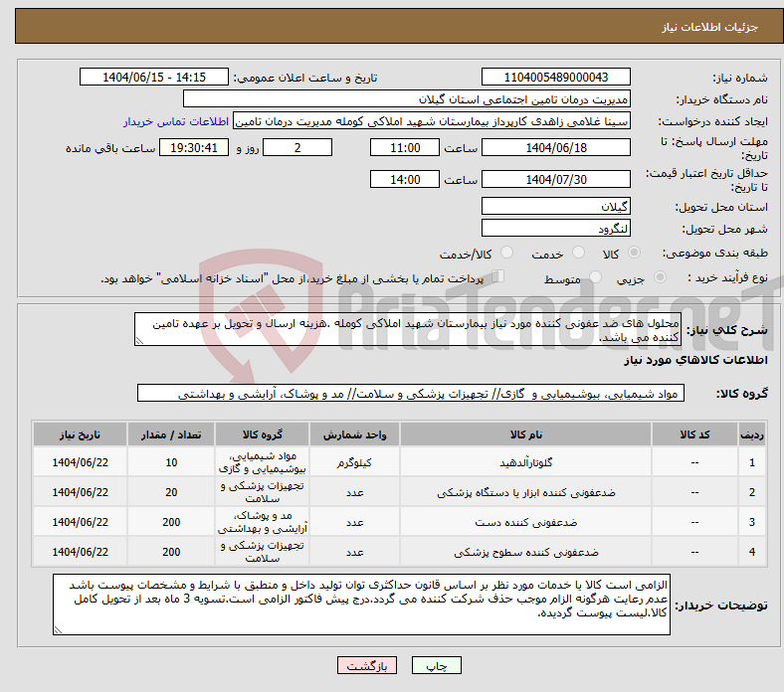Click the شرح کلی نیاز description text area
Viewport: 784px width, 692px height.
(406, 331)
